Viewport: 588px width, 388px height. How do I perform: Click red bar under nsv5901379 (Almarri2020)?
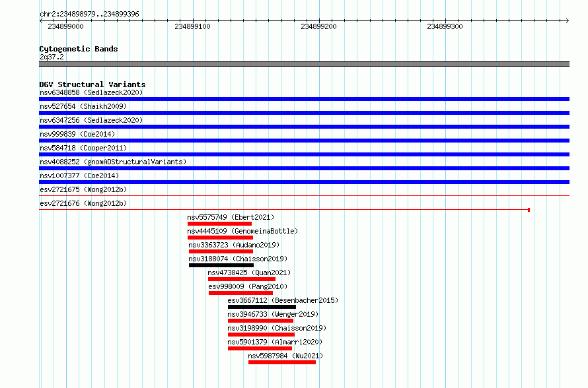click(x=260, y=348)
